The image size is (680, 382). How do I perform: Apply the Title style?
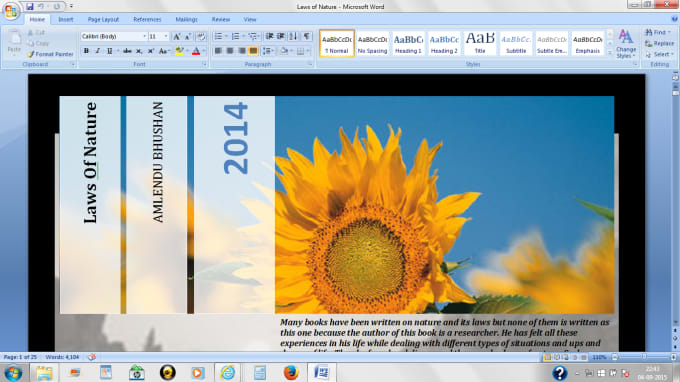(x=480, y=43)
